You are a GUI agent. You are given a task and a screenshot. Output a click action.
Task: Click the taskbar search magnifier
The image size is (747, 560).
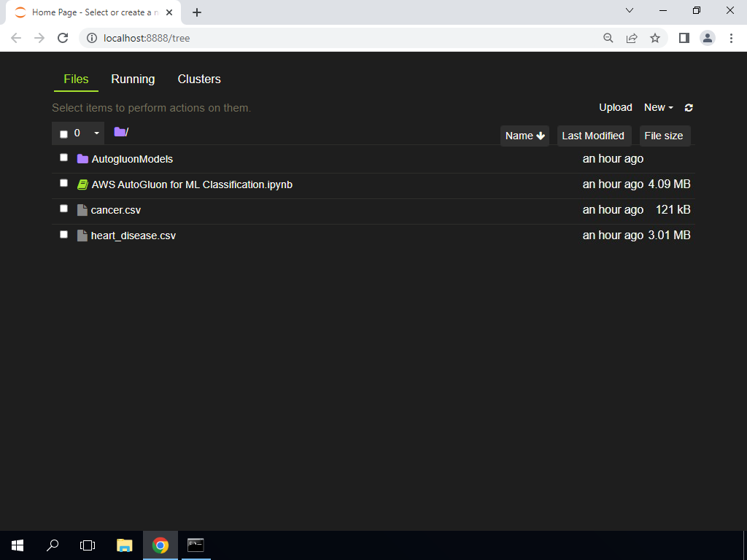[53, 545]
